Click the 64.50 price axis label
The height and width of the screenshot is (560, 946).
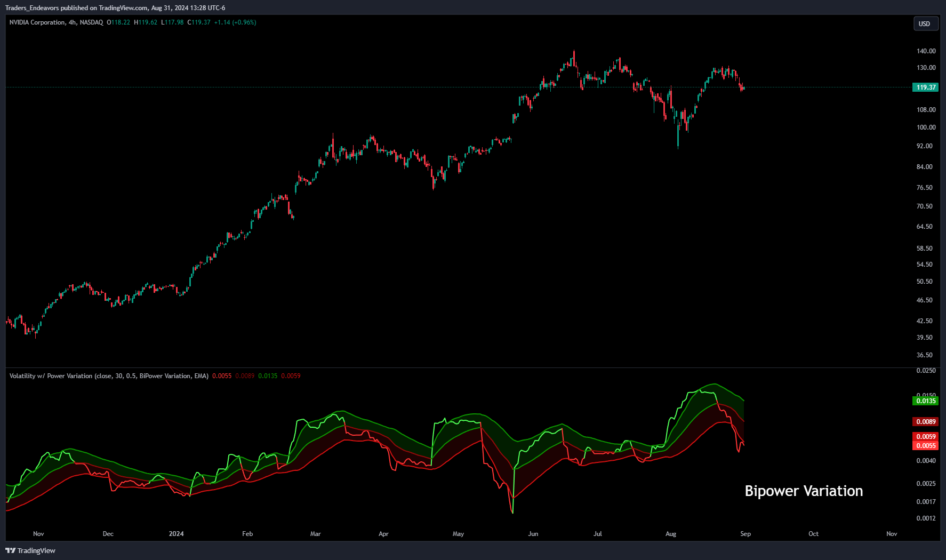(x=924, y=227)
